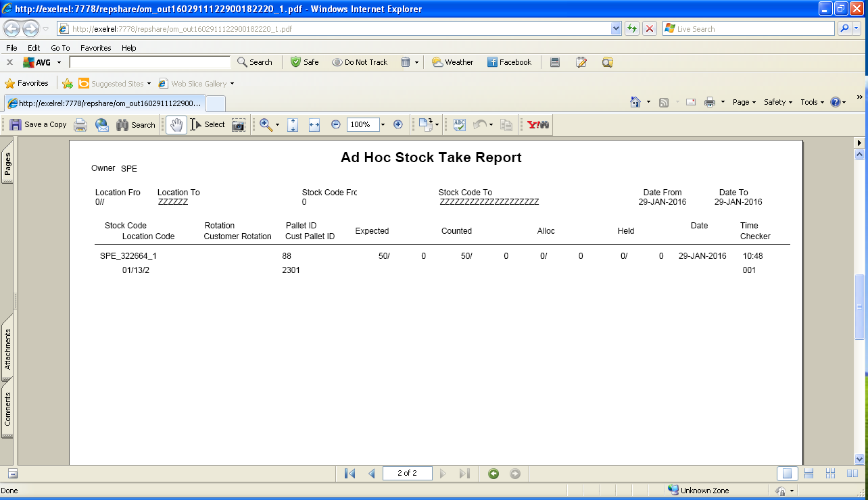
Task: Open the Help menu
Action: click(129, 48)
